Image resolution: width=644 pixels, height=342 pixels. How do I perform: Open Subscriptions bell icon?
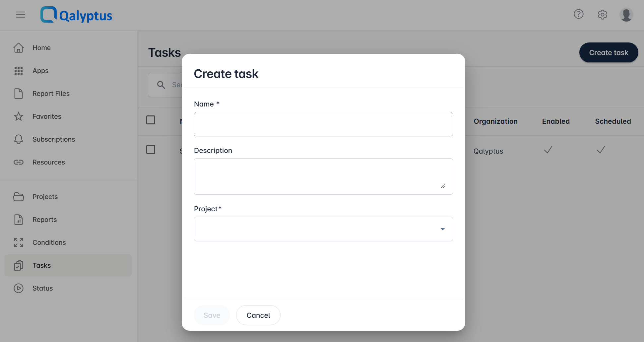19,139
